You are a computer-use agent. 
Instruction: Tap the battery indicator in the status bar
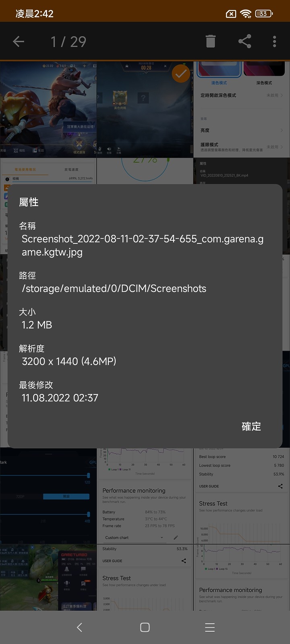pyautogui.click(x=264, y=14)
